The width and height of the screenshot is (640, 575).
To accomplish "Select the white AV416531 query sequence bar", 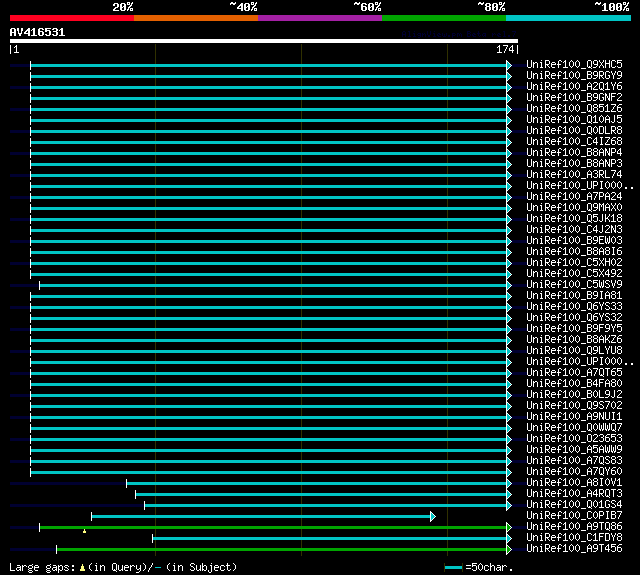I will 264,41.
